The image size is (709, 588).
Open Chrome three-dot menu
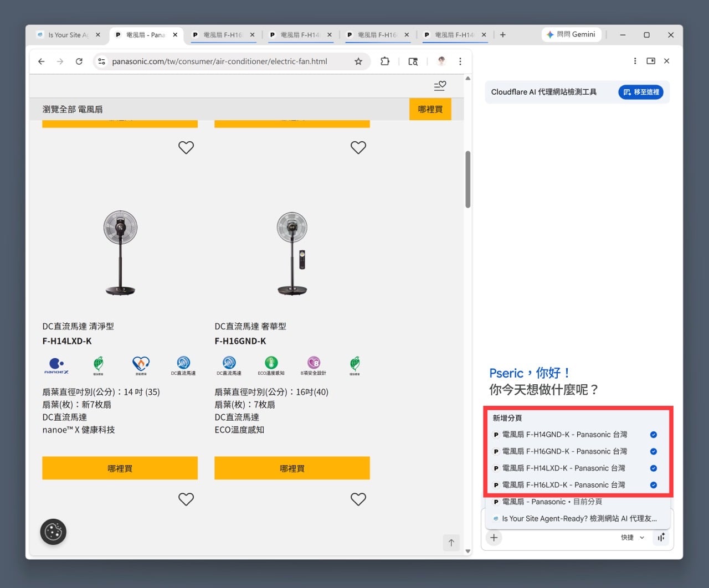pyautogui.click(x=460, y=61)
